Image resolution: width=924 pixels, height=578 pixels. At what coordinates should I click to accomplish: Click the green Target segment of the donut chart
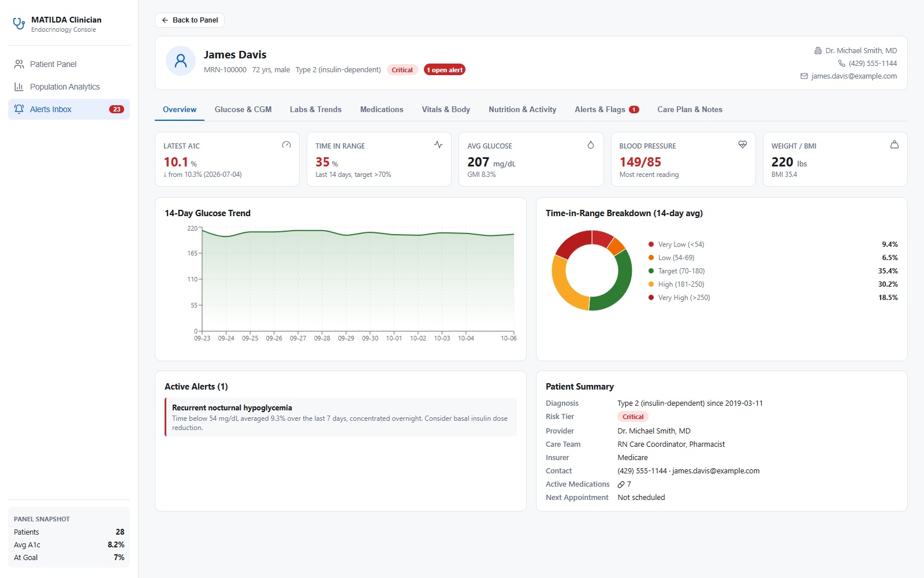pyautogui.click(x=619, y=286)
